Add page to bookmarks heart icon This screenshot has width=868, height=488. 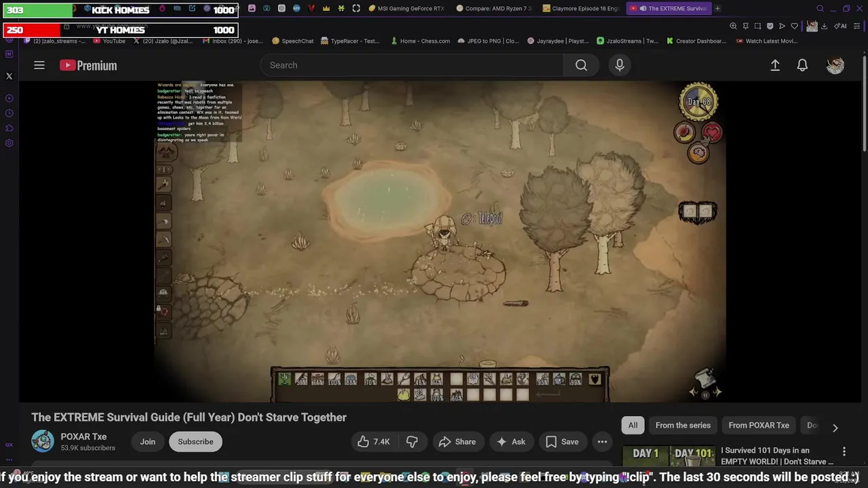tap(794, 26)
